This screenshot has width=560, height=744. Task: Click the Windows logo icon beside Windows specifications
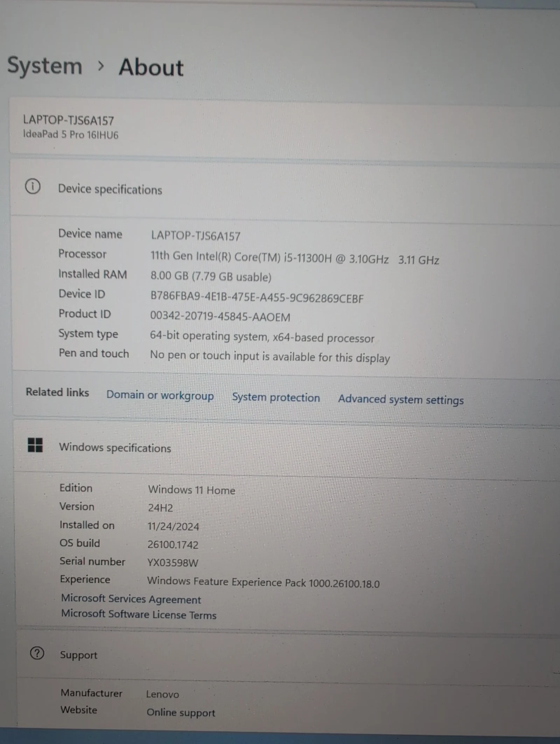[35, 445]
